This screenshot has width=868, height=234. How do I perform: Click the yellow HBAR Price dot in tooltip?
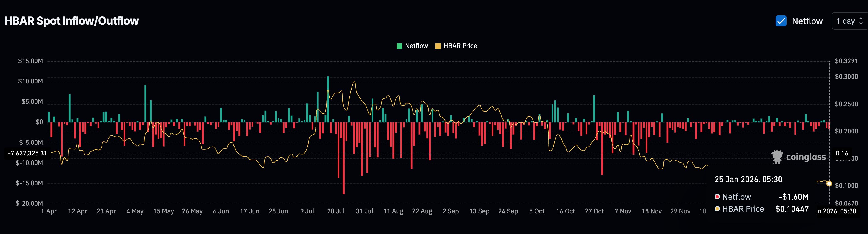tap(717, 209)
